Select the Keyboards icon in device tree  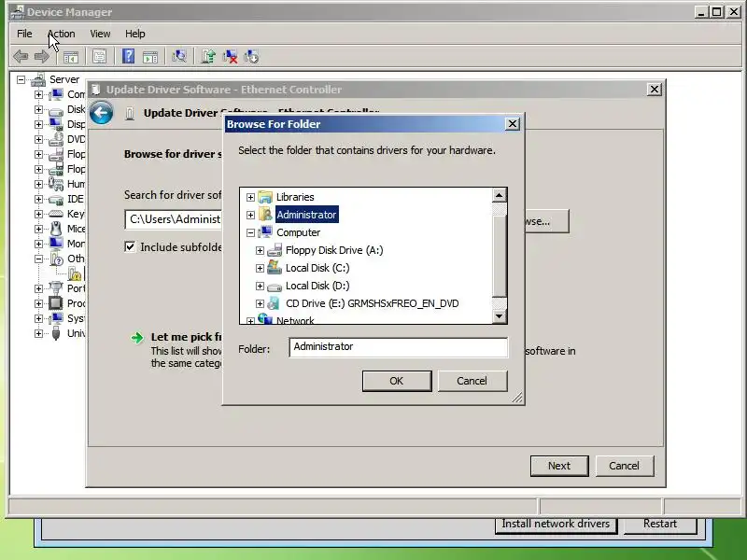pos(56,214)
